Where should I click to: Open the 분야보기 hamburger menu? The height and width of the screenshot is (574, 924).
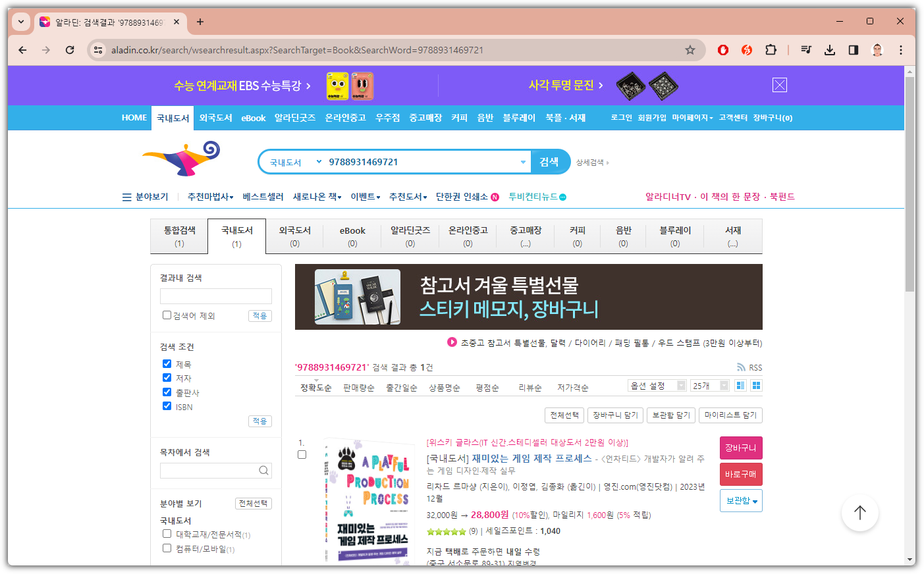[145, 197]
